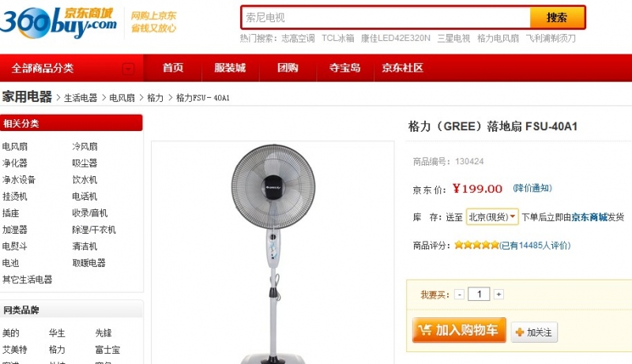Screen dimensions: 632x364
Task: Open the 北京(现货) delivery region dropdown
Action: [x=492, y=217]
